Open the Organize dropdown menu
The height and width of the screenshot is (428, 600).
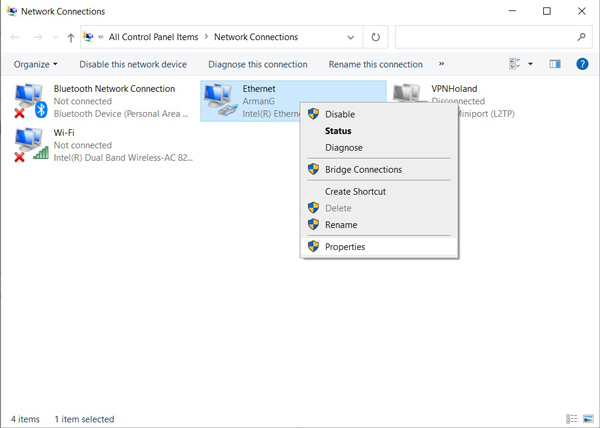36,64
